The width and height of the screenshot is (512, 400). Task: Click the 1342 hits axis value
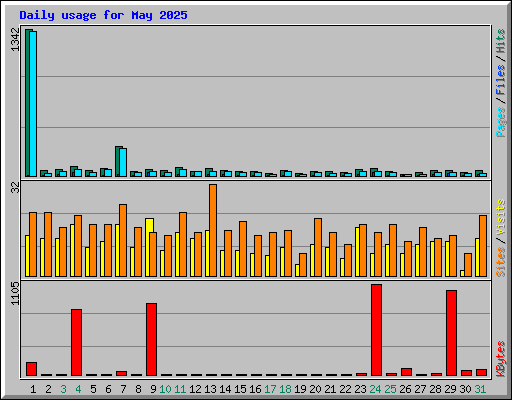[15, 39]
